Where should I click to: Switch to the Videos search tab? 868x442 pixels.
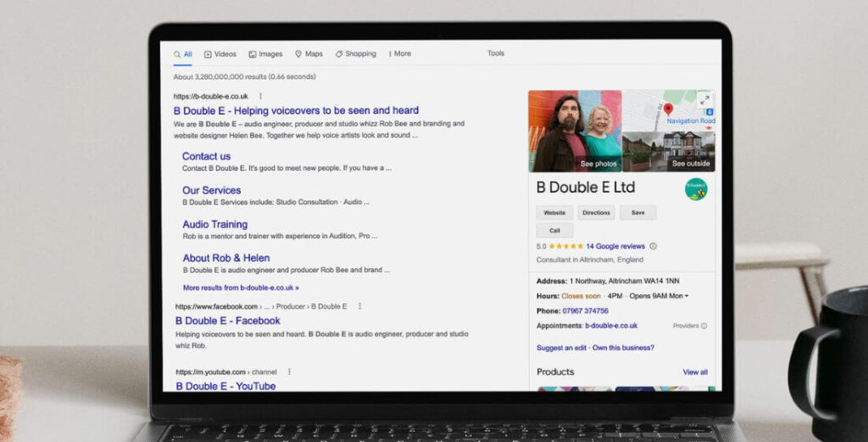point(220,54)
